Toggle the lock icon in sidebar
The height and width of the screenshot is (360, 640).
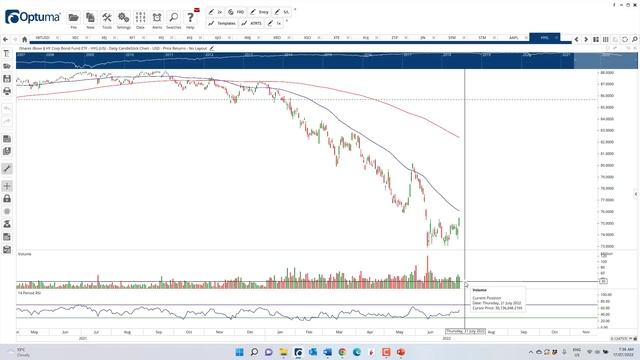click(x=7, y=199)
